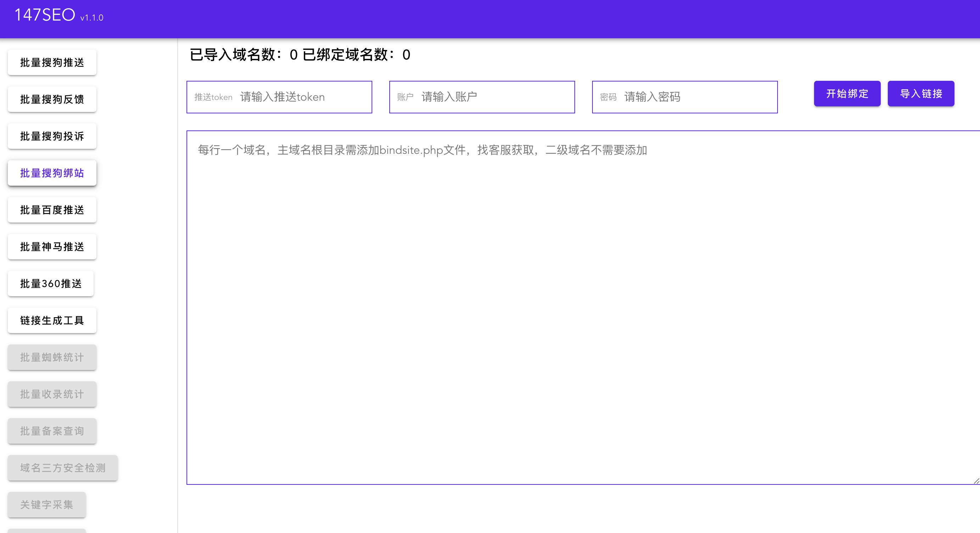Select 批量搜狗推送 in the sidebar
The height and width of the screenshot is (533, 980).
pyautogui.click(x=52, y=62)
